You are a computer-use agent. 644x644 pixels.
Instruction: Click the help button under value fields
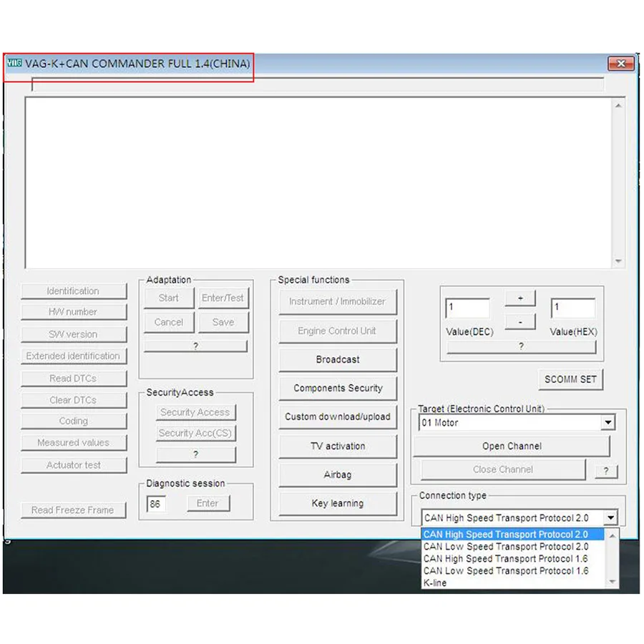click(x=521, y=346)
